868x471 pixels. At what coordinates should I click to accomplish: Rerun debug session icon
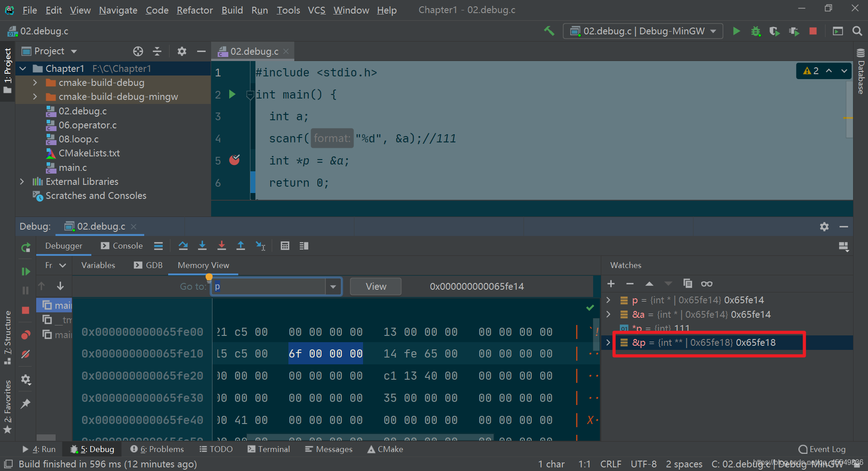pos(26,247)
